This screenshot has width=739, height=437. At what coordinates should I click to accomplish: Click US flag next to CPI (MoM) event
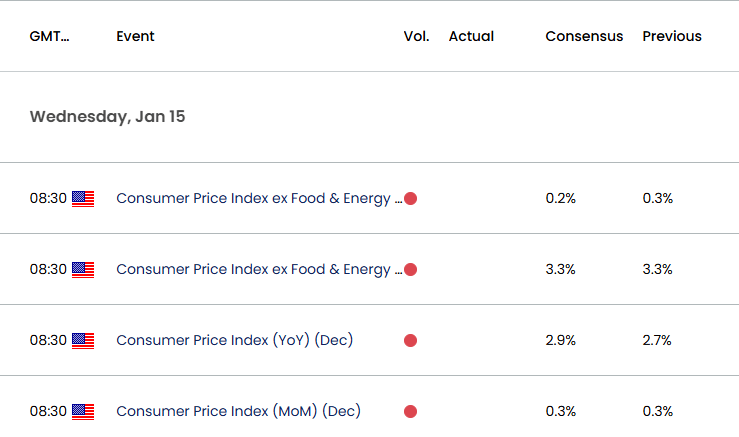tap(83, 412)
